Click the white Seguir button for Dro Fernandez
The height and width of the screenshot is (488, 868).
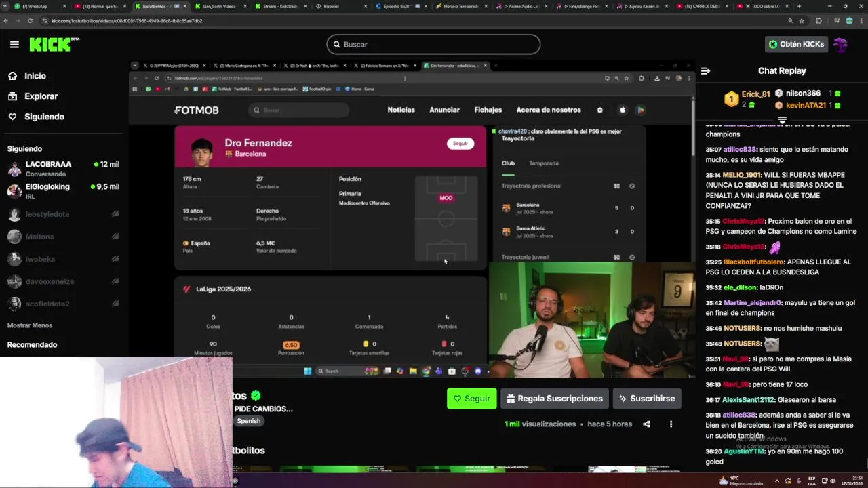(x=460, y=144)
